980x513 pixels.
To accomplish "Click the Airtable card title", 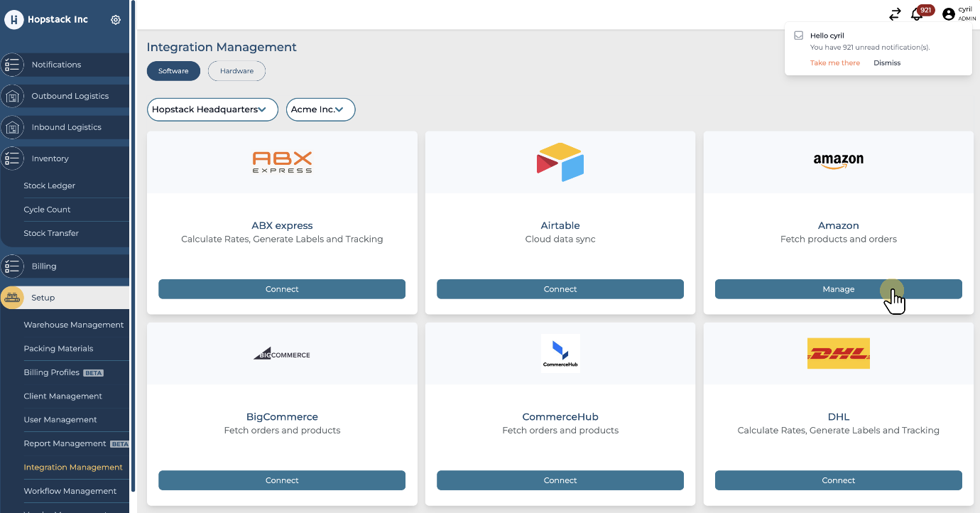I will click(x=560, y=226).
